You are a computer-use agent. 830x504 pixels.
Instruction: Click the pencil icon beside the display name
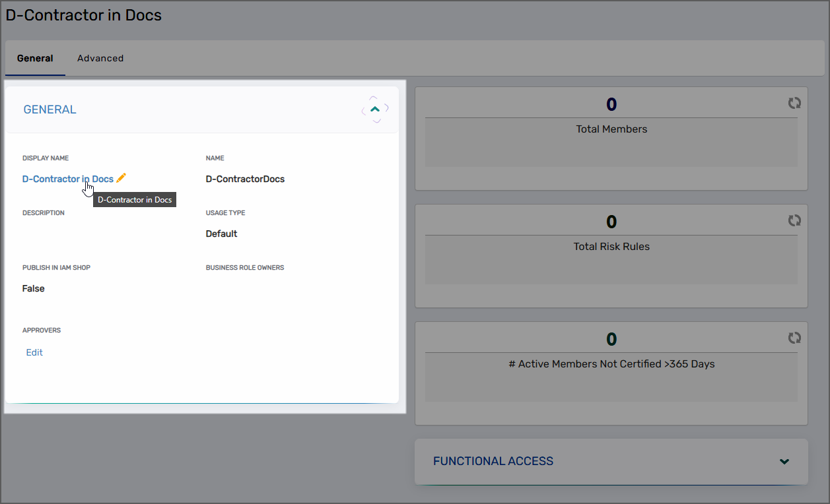121,178
